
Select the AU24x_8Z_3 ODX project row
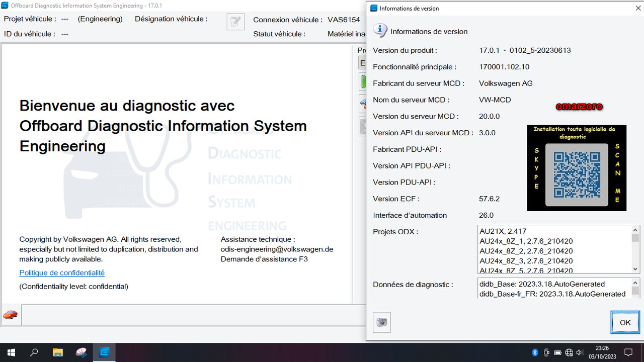point(554,260)
